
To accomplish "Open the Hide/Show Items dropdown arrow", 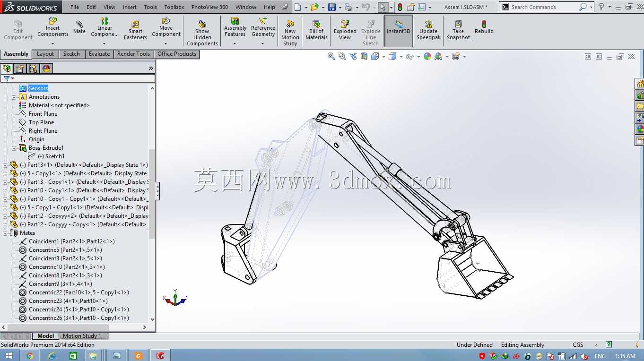I will pyautogui.click(x=418, y=57).
